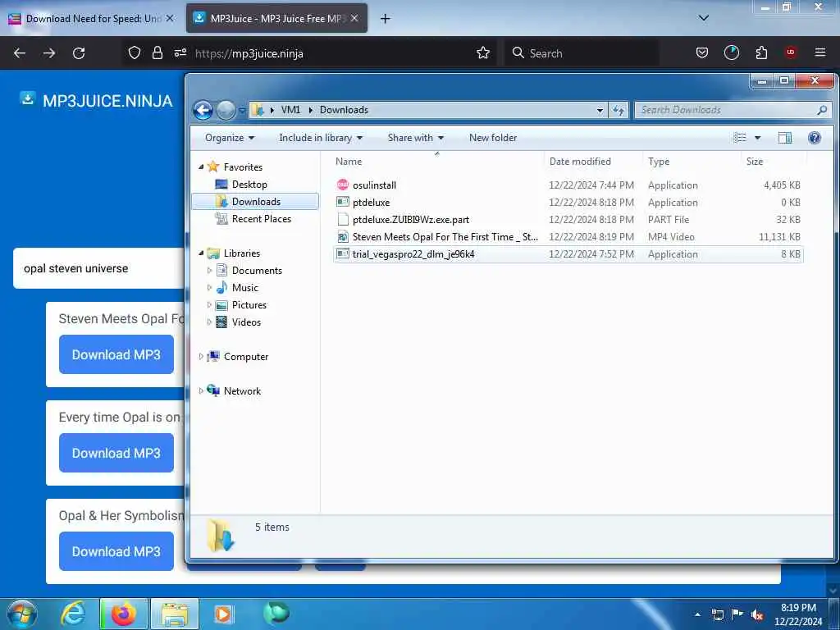The image size is (840, 630).
Task: Expand the Documents library node
Action: tap(209, 271)
